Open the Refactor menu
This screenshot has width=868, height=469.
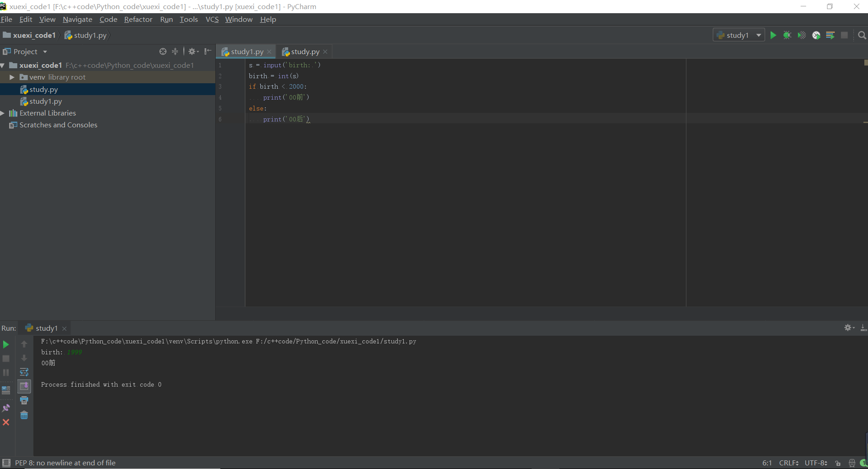point(138,19)
